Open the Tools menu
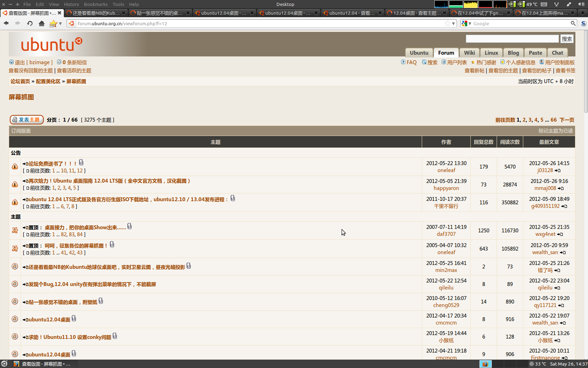The height and width of the screenshot is (368, 588). [x=118, y=4]
